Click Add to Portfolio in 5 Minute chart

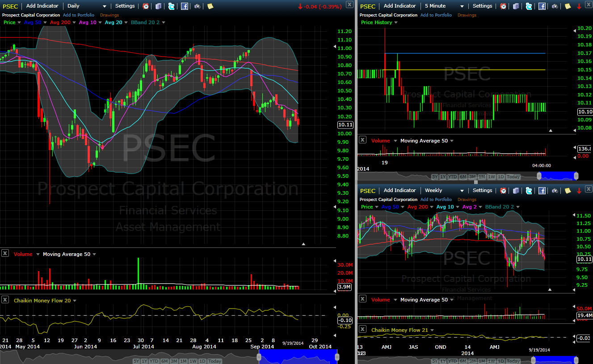(436, 15)
